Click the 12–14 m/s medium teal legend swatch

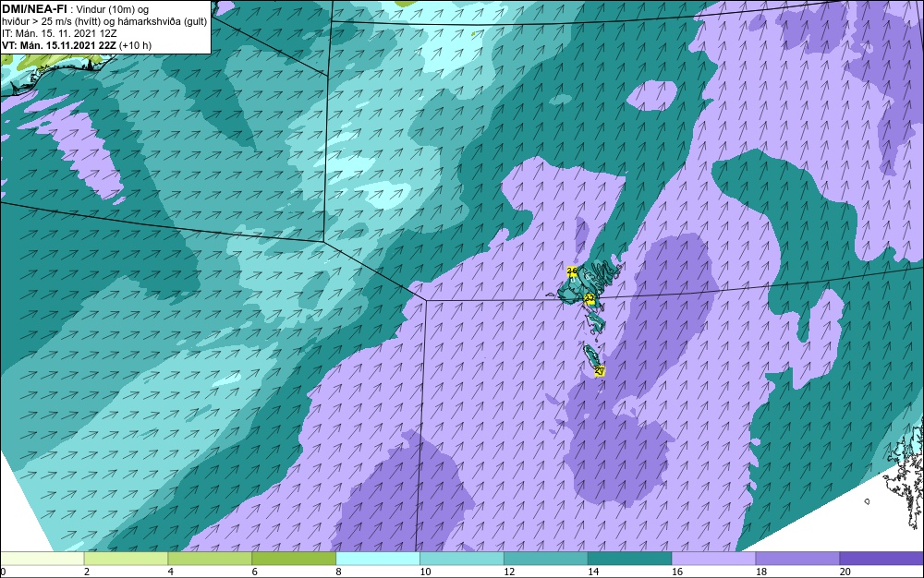[x=546, y=559]
